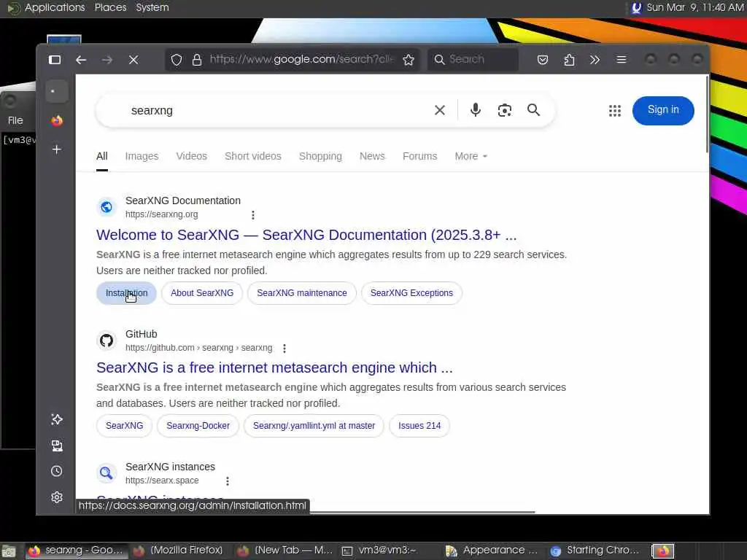This screenshot has width=747, height=560.
Task: Open the SearXNG Exceptions chip
Action: pos(411,293)
